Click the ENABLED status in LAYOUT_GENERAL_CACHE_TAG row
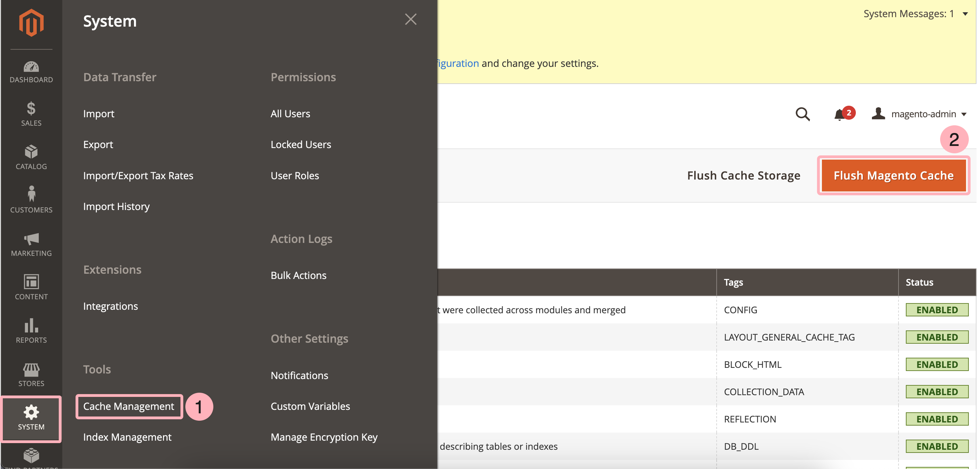Image resolution: width=980 pixels, height=469 pixels. tap(937, 337)
